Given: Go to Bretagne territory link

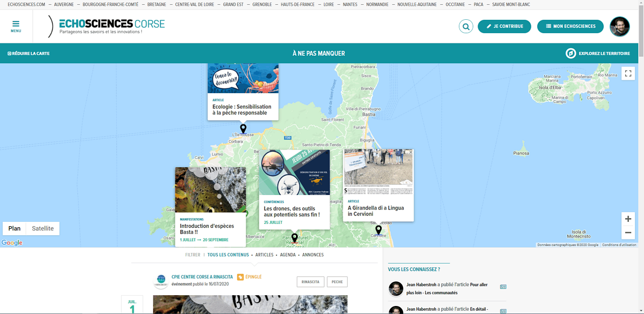Looking at the screenshot, I should coord(157,4).
